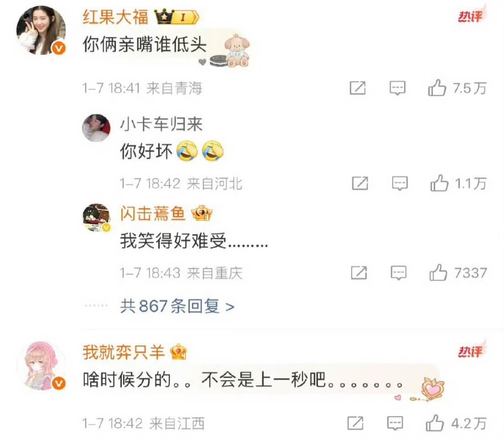Like 小卡车归来's reply
Screen dimensions: 504x438
(x=439, y=183)
